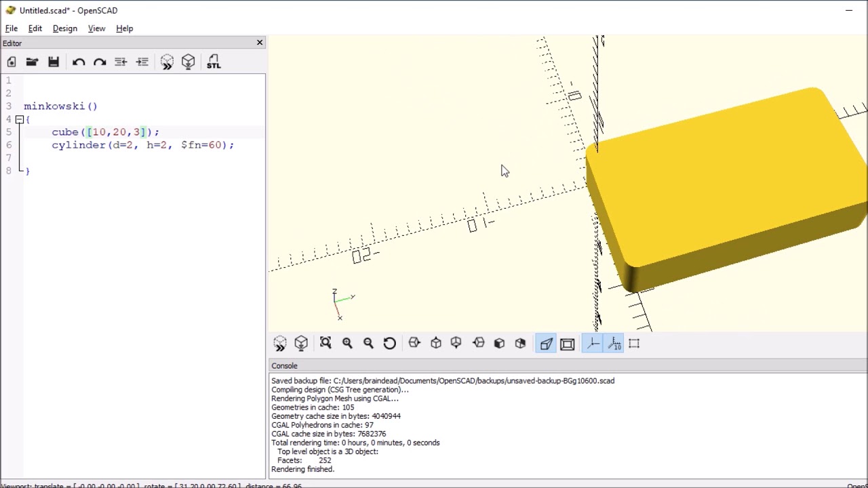Zoom in on the 3D view
The image size is (868, 488).
tap(347, 344)
